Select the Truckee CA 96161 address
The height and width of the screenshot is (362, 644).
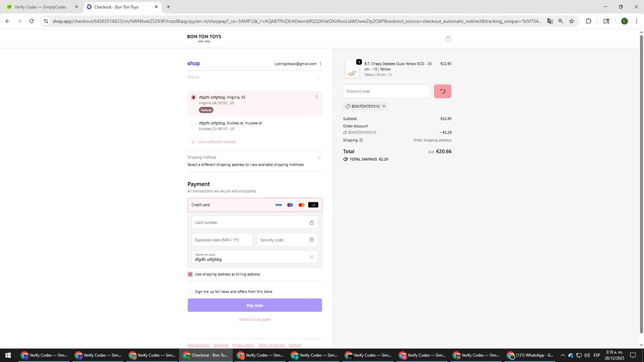(x=193, y=124)
